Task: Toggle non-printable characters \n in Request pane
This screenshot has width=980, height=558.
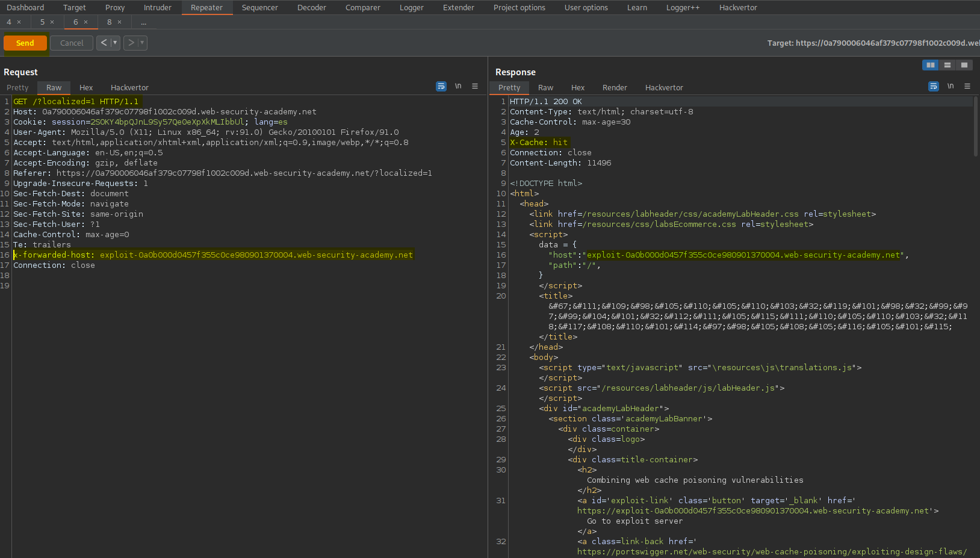Action: [458, 86]
